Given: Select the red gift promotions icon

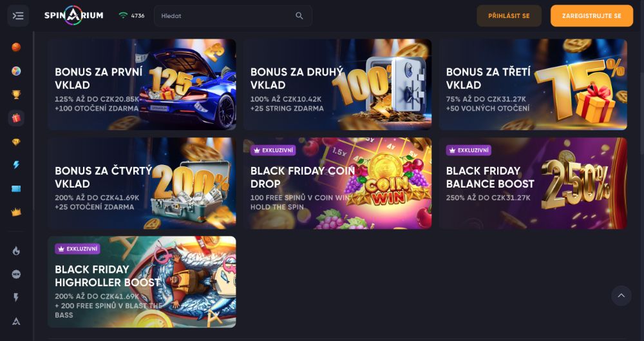Looking at the screenshot, I should click(17, 118).
